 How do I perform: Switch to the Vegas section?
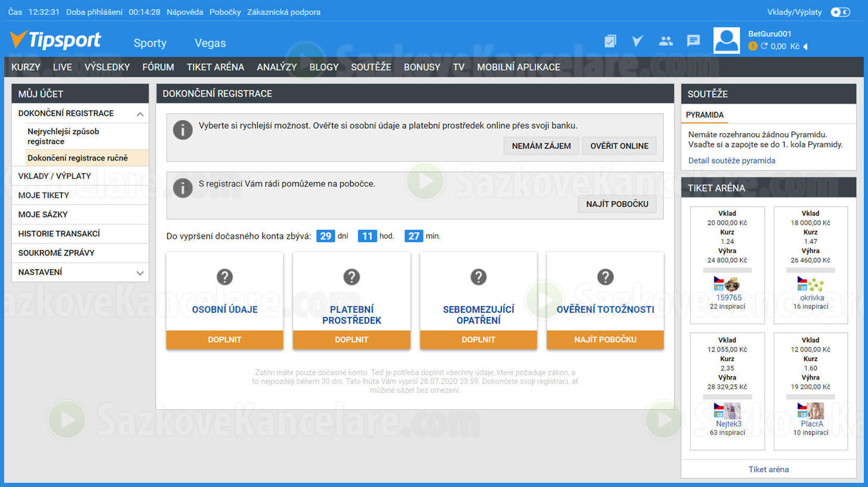[x=210, y=43]
